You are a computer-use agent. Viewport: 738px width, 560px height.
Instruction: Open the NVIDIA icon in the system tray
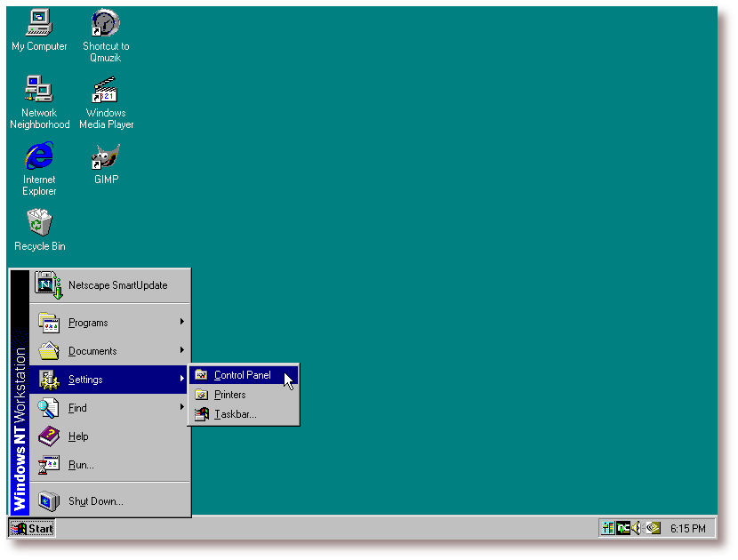[x=652, y=527]
